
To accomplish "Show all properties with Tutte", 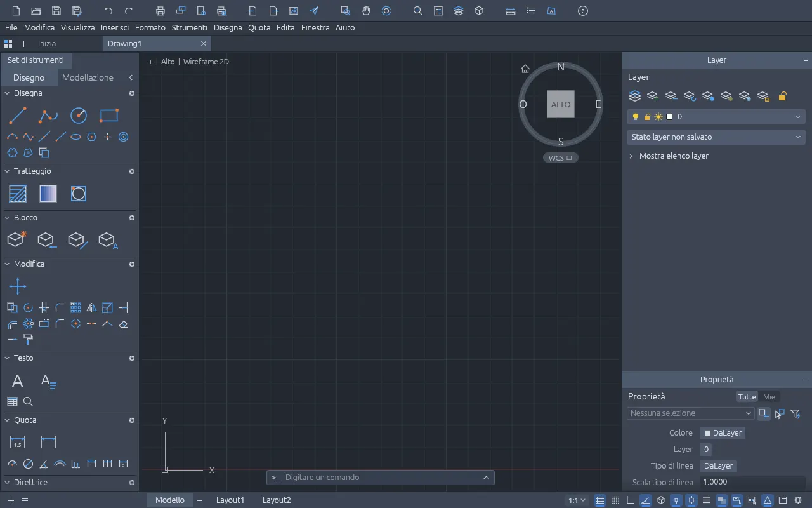I will [747, 397].
